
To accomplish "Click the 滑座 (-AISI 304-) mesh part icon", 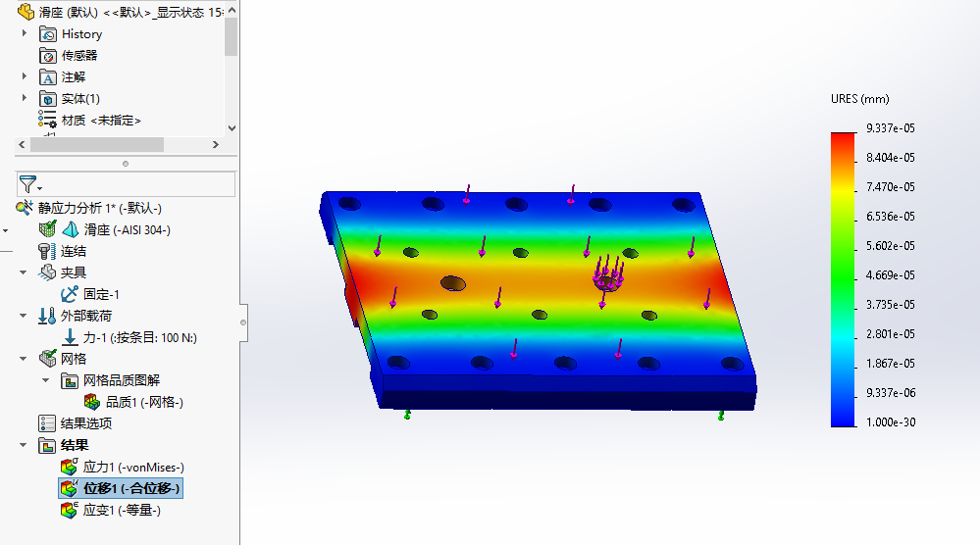I will pyautogui.click(x=47, y=229).
